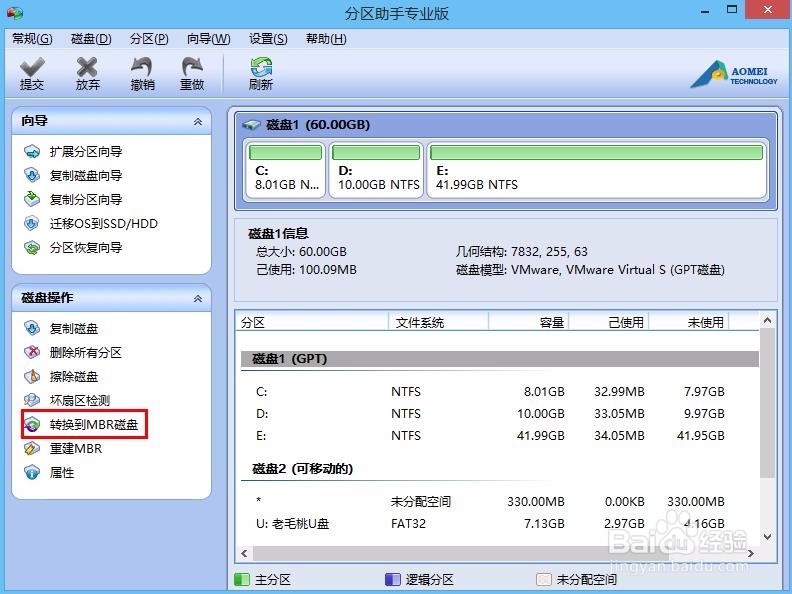Click the 撤销 (Undo) arrow icon
Viewport: 792px width, 594px height.
[142, 67]
